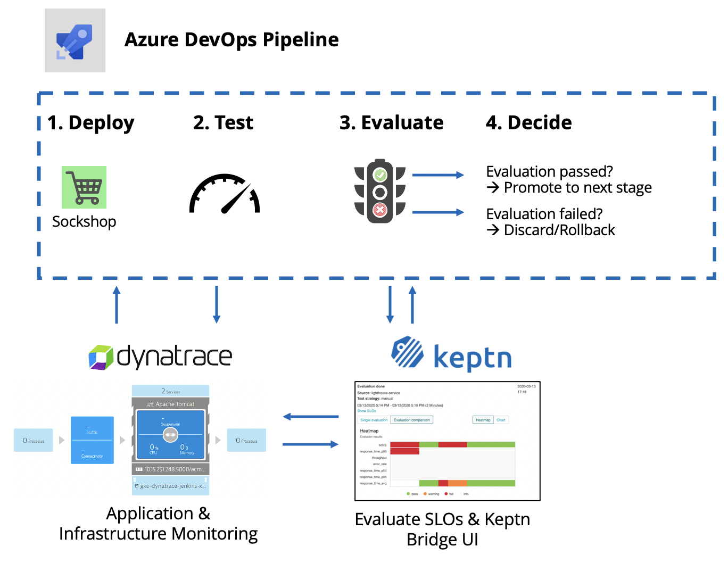Click the 10.15.251.248:5000/acm address row

tap(170, 469)
